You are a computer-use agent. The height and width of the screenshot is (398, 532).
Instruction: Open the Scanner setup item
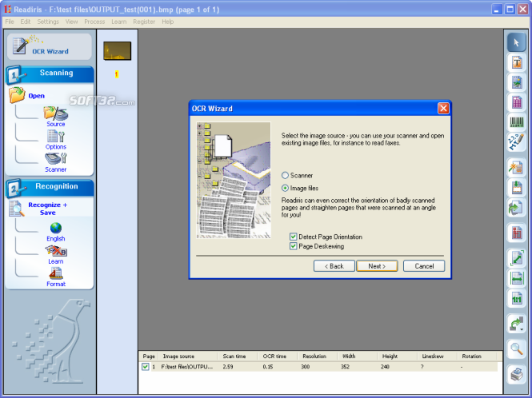(56, 163)
